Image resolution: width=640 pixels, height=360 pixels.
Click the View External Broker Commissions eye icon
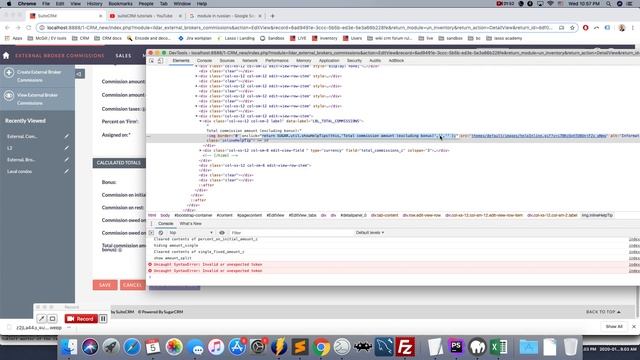pyautogui.click(x=9, y=96)
